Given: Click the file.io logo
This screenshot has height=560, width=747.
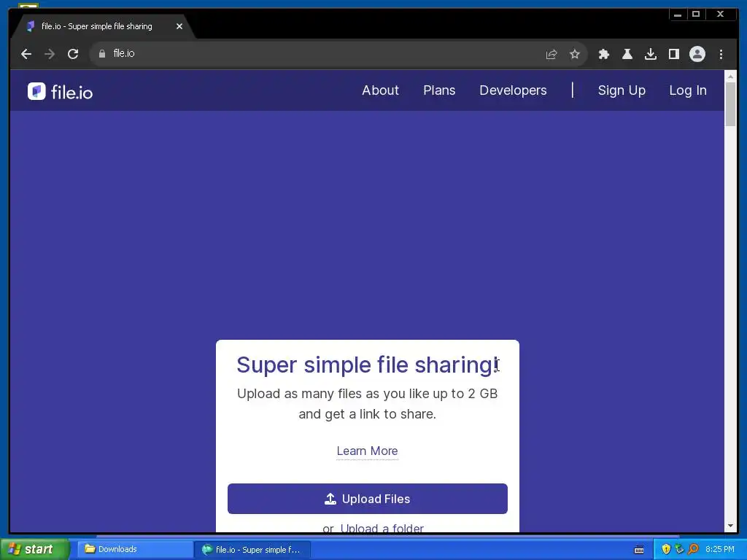Looking at the screenshot, I should (x=60, y=91).
